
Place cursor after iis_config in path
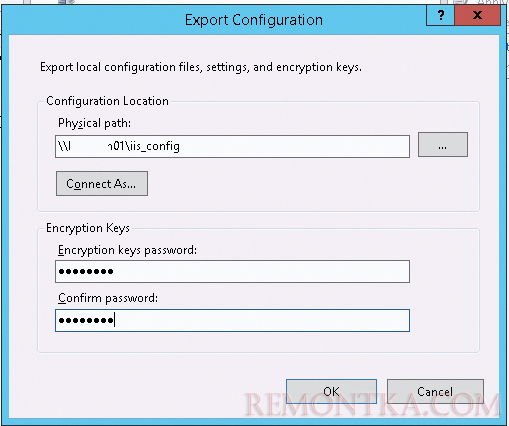(x=180, y=146)
